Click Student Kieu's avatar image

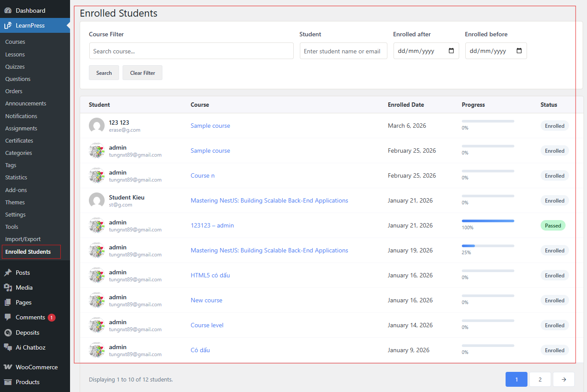(96, 200)
